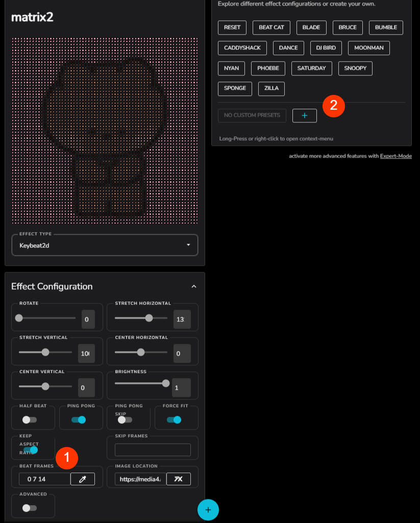Image resolution: width=420 pixels, height=523 pixels.
Task: Open the Effect Type dropdown
Action: 105,245
